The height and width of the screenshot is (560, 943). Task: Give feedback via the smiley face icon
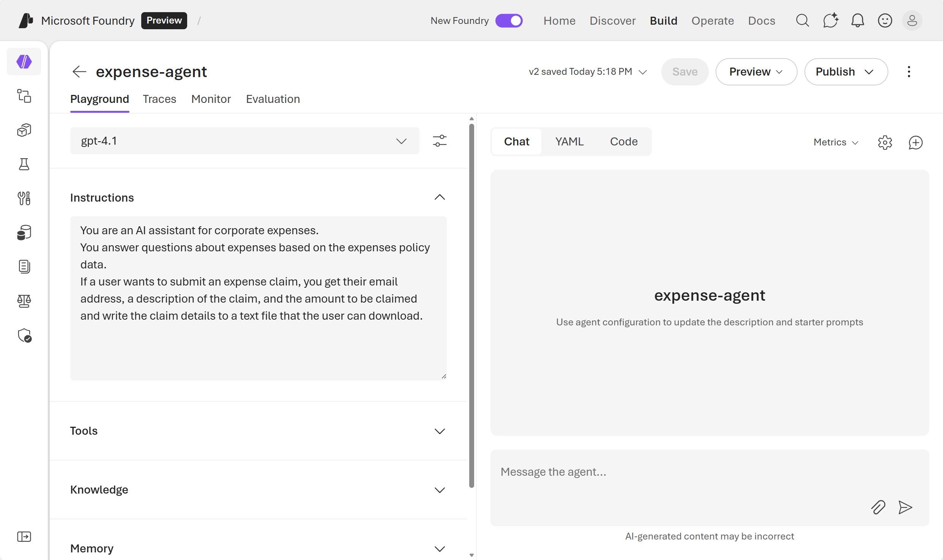(x=885, y=21)
